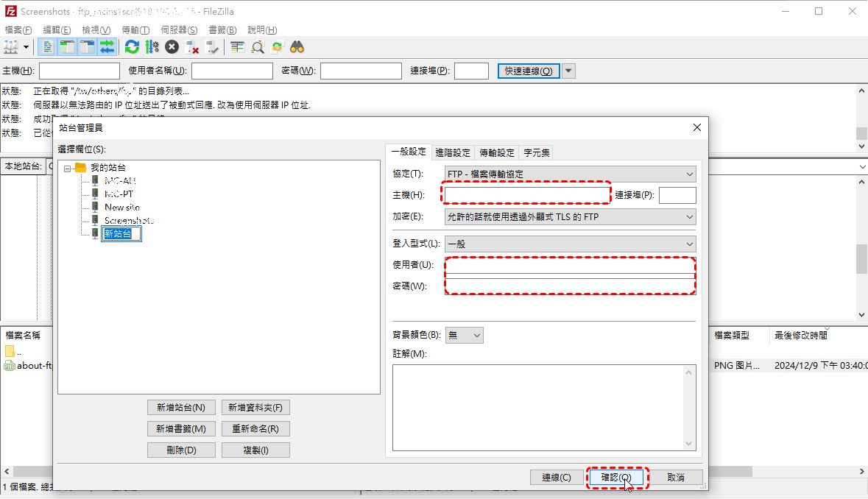The image size is (868, 499).
Task: Click the 最後修改時間 column header
Action: point(800,336)
